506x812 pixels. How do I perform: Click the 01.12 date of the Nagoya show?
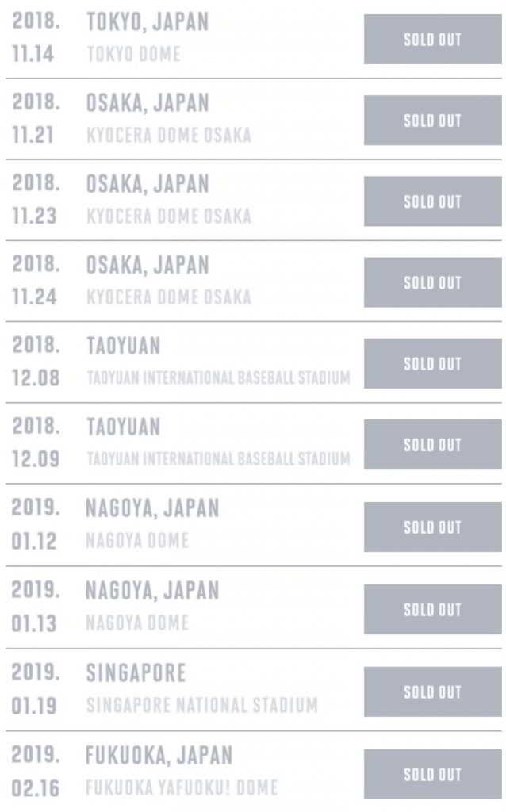click(x=35, y=542)
